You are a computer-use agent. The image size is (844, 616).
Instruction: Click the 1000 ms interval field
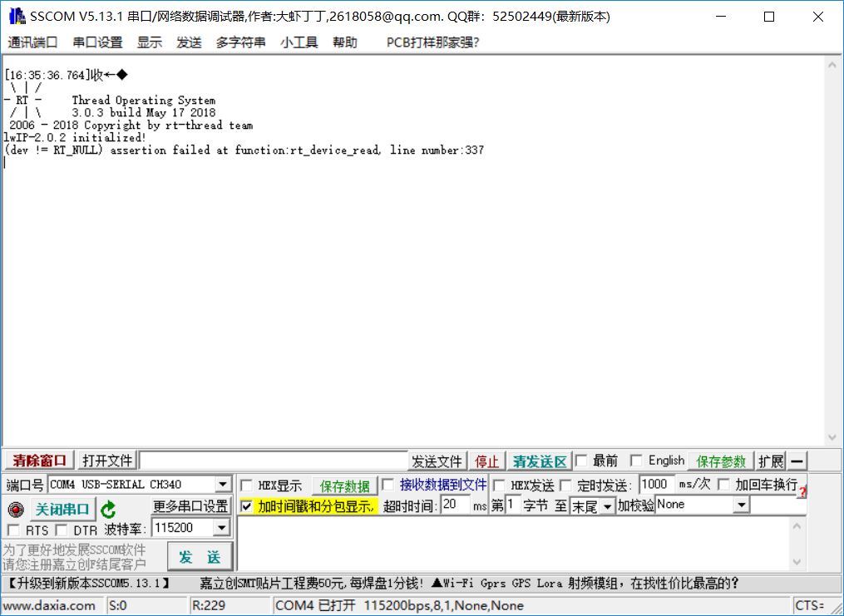click(657, 484)
